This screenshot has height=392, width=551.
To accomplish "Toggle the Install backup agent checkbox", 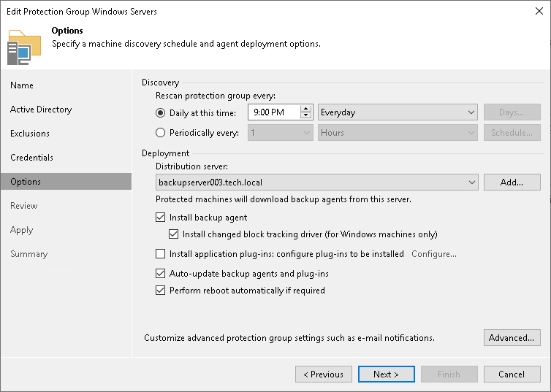I will coord(160,218).
